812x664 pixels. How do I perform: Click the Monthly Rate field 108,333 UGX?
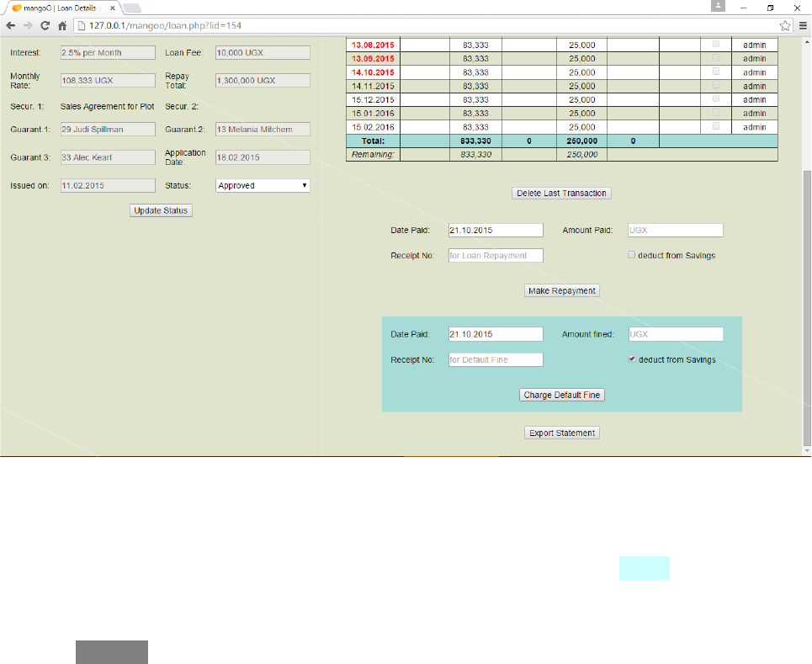108,80
